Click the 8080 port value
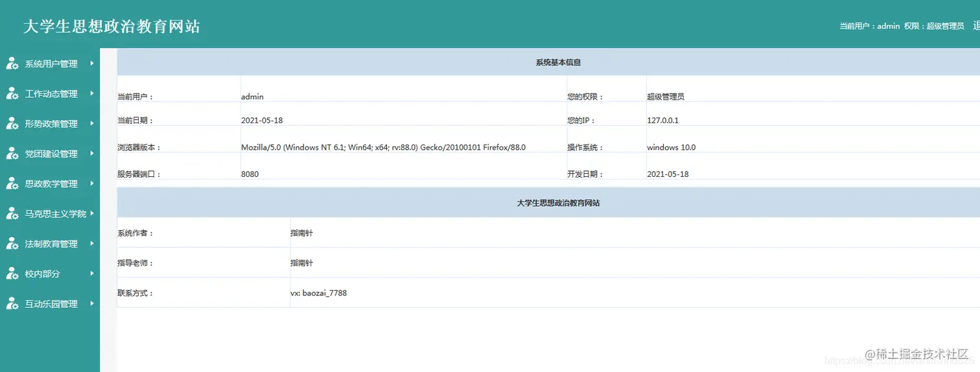 250,174
